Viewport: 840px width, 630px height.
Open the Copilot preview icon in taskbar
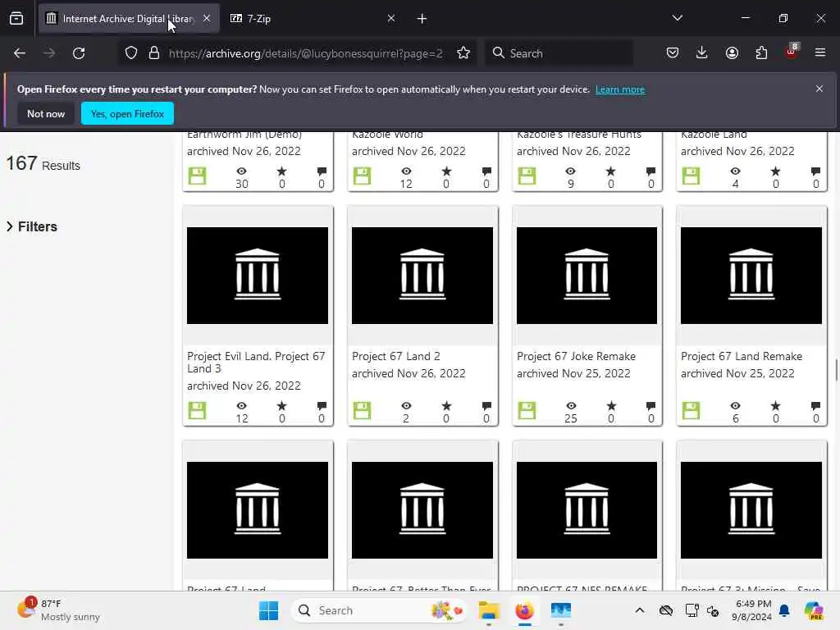pyautogui.click(x=814, y=610)
